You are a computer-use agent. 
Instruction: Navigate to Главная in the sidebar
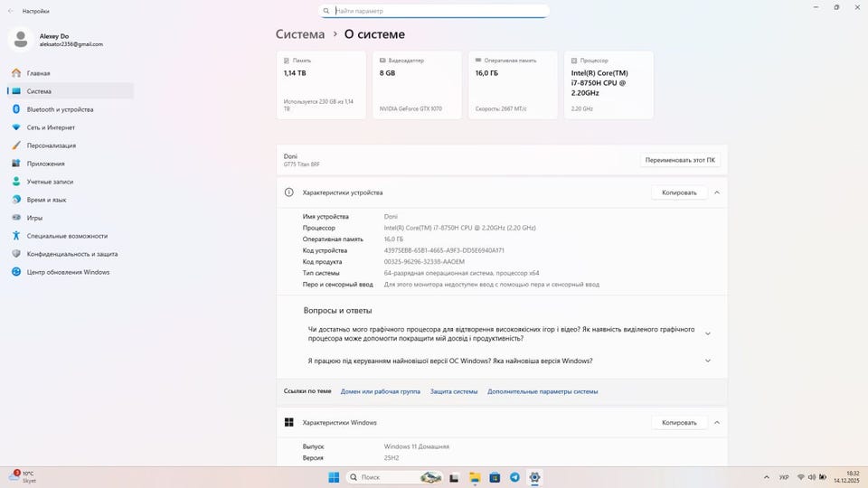[x=38, y=73]
